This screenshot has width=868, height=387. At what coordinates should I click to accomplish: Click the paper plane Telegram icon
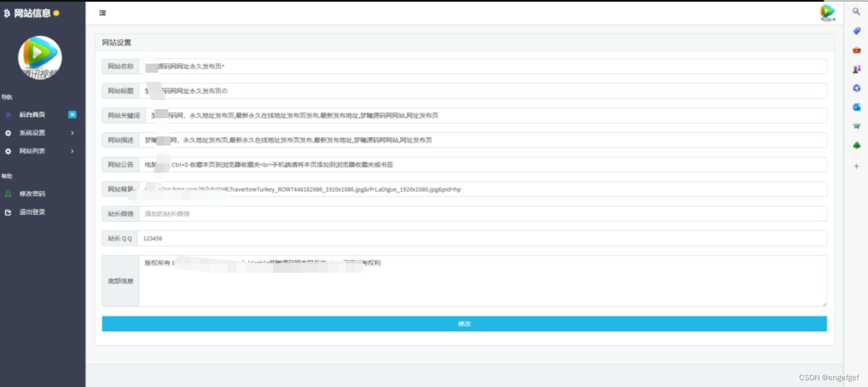856,126
